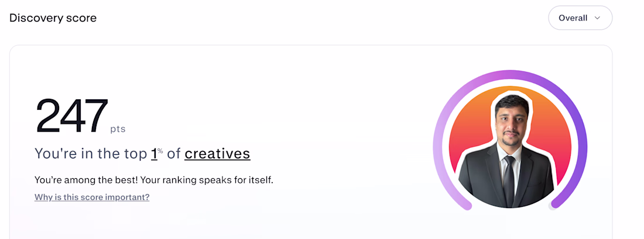Click the rounded bottom-left tip of the ring

click(467, 206)
